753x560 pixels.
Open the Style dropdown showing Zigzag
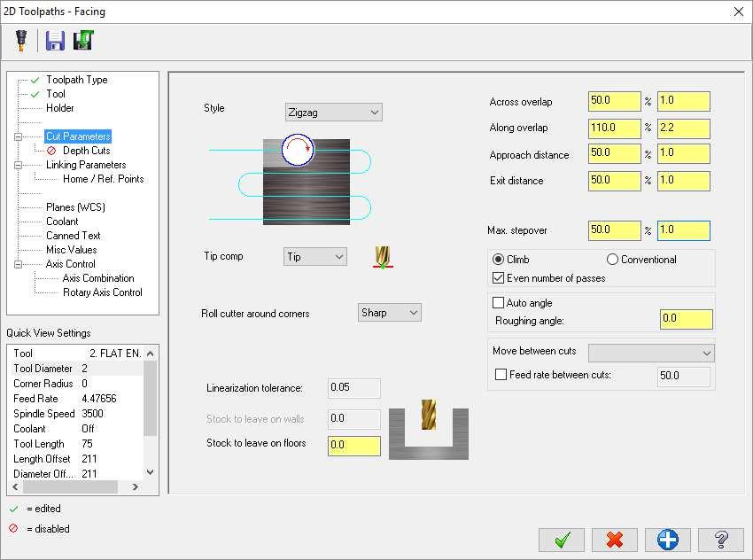tap(333, 113)
